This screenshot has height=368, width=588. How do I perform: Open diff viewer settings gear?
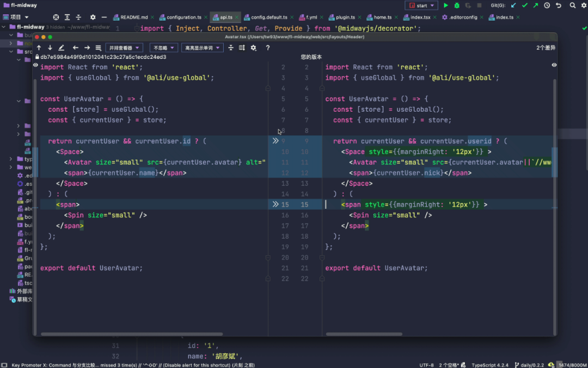point(254,47)
